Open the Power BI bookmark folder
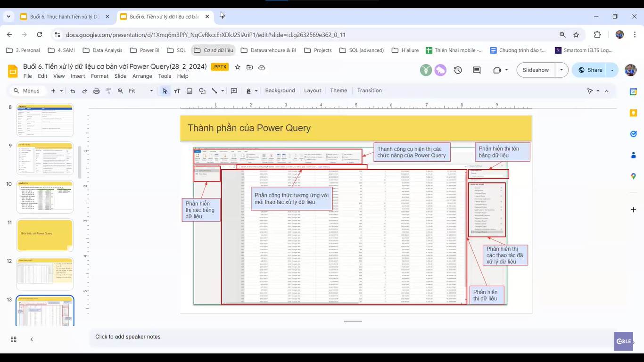 pos(144,50)
